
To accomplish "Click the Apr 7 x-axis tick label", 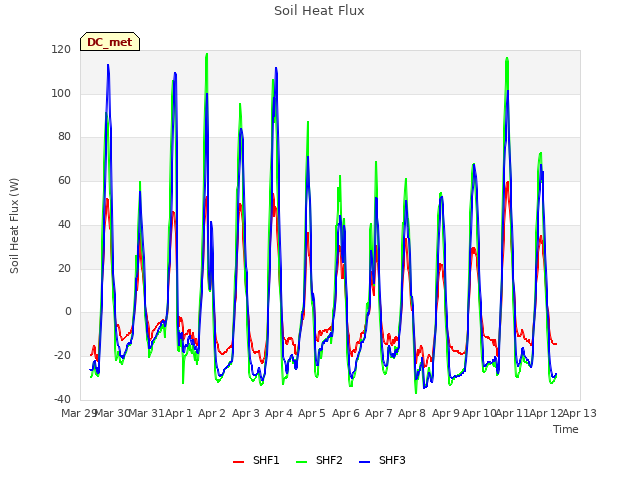I will pyautogui.click(x=379, y=413).
